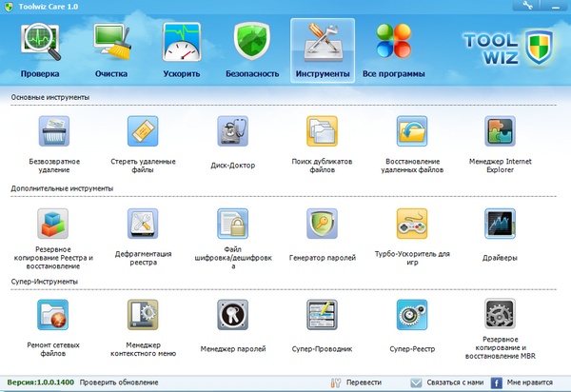571x392 pixels.
Task: Open the Драйверы tool
Action: (500, 224)
